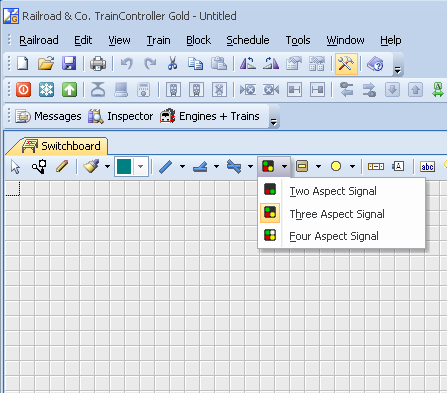Screen dimensions: 447x393
Task: Click the flip horizontally icon
Action: click(248, 63)
